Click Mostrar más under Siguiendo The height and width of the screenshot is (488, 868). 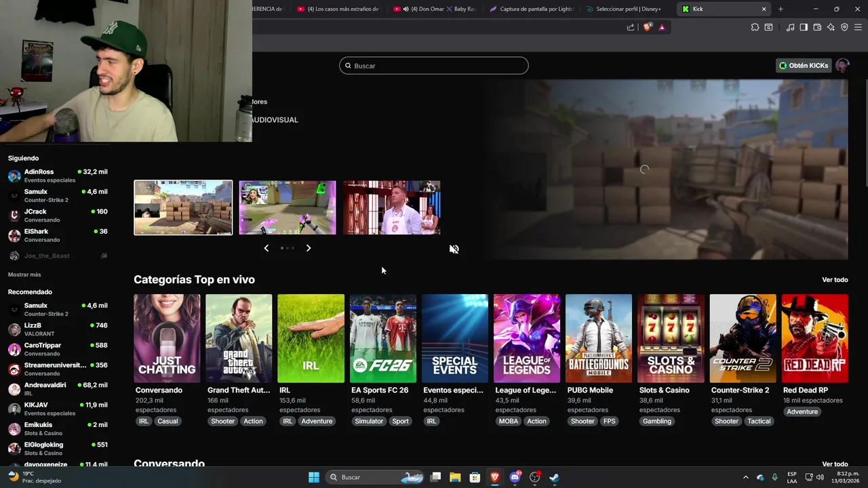click(x=24, y=274)
